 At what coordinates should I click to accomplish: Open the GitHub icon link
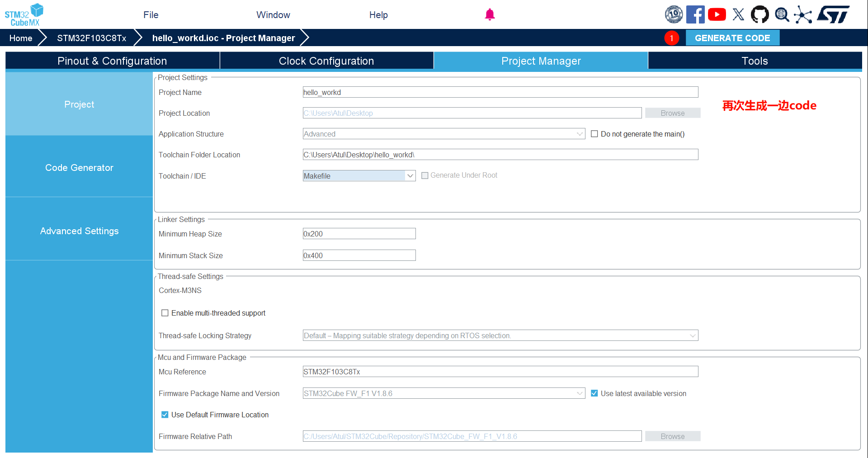tap(759, 14)
